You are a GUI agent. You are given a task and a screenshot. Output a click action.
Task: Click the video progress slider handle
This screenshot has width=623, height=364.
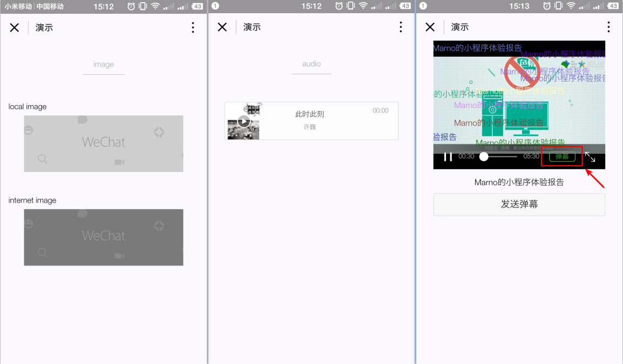point(484,156)
